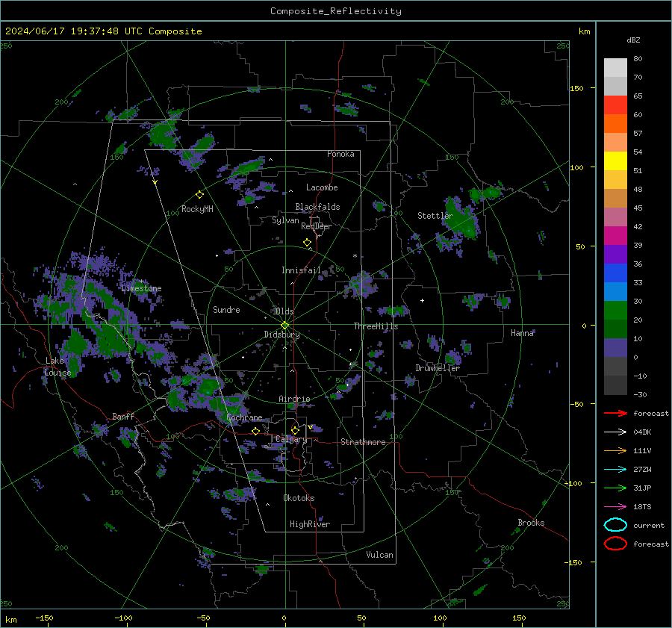The height and width of the screenshot is (628, 672).
Task: Click the Strathmore label
Action: pyautogui.click(x=363, y=442)
